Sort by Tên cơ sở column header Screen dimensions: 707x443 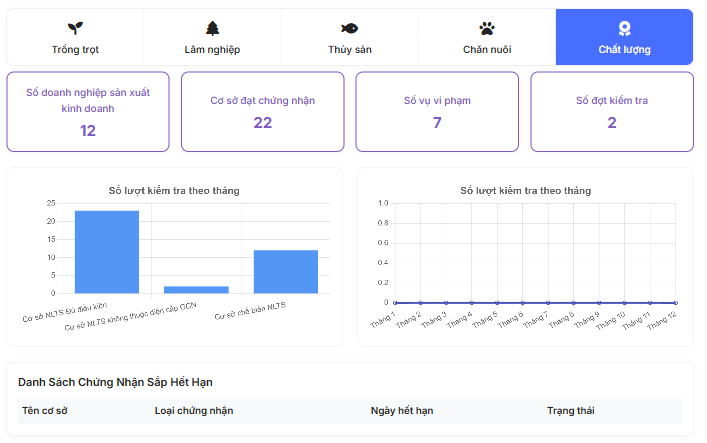45,411
